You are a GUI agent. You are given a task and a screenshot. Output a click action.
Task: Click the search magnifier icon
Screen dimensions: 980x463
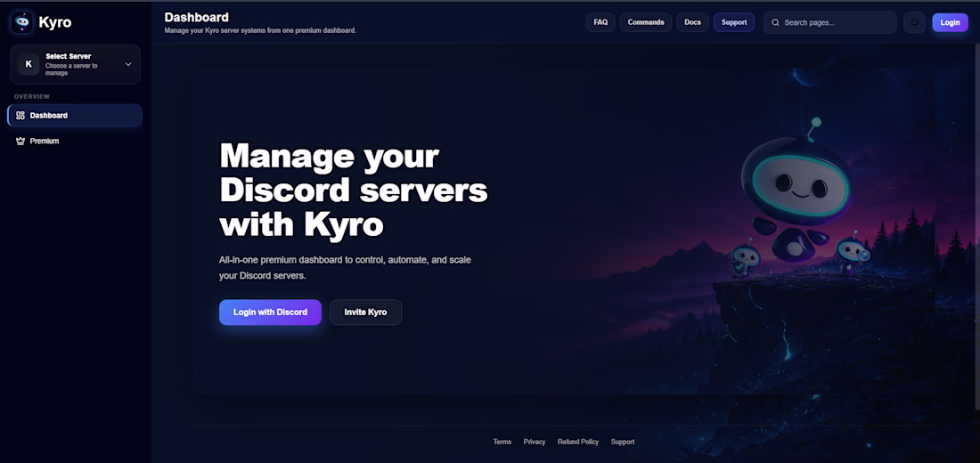pos(776,22)
